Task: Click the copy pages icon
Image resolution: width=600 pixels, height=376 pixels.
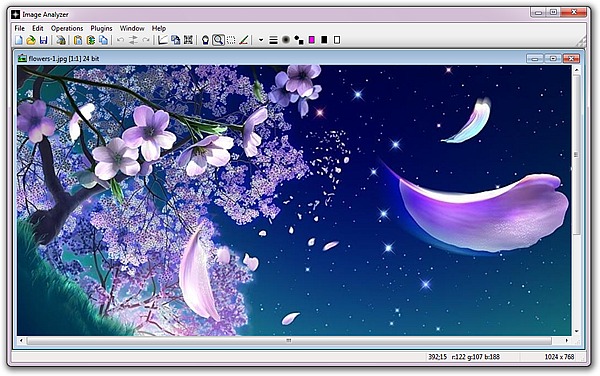Action: [x=103, y=40]
